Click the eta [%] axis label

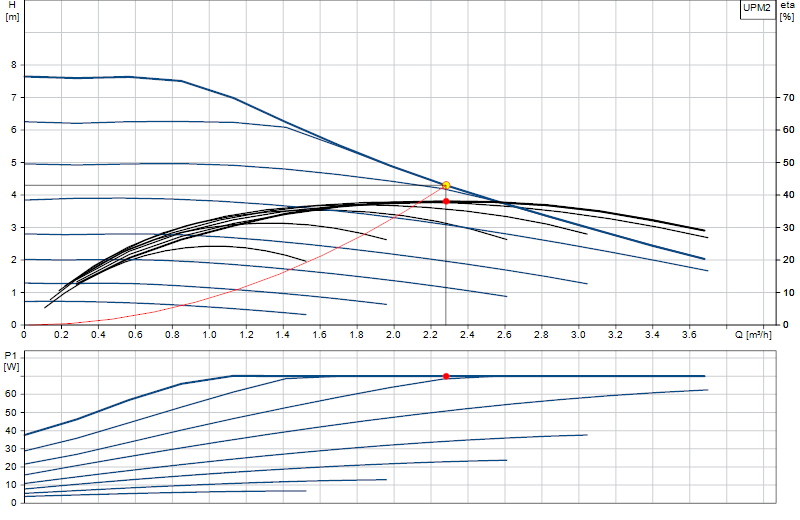[x=787, y=11]
